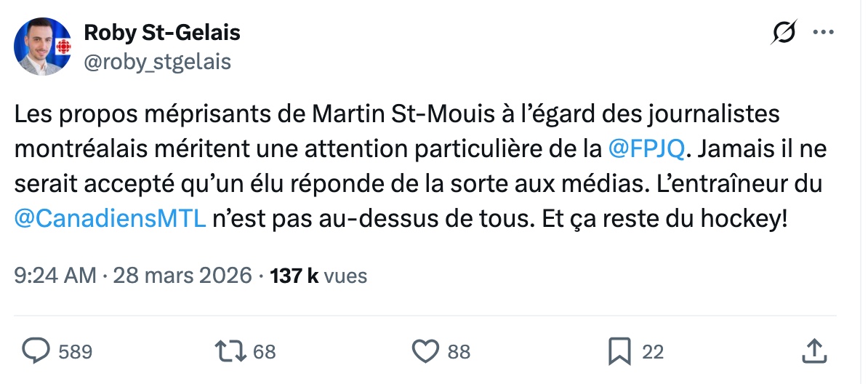Click the 589 replies count
This screenshot has width=868, height=384.
click(x=75, y=352)
